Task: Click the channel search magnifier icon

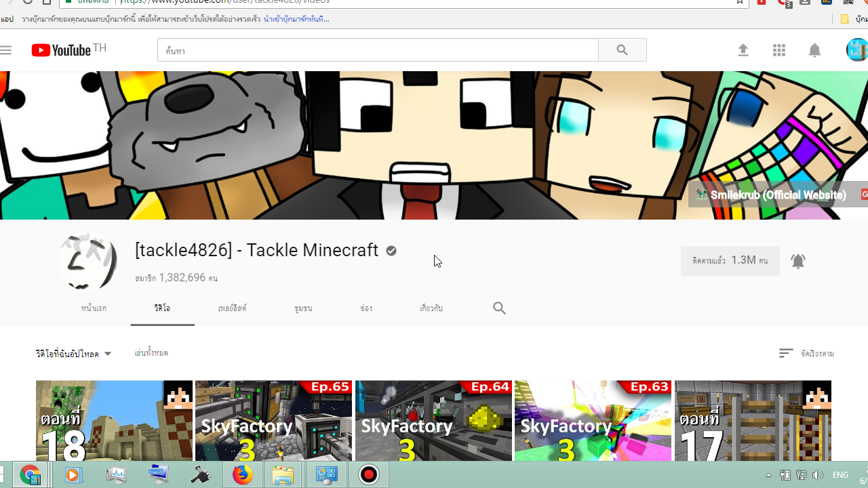Action: (x=499, y=308)
